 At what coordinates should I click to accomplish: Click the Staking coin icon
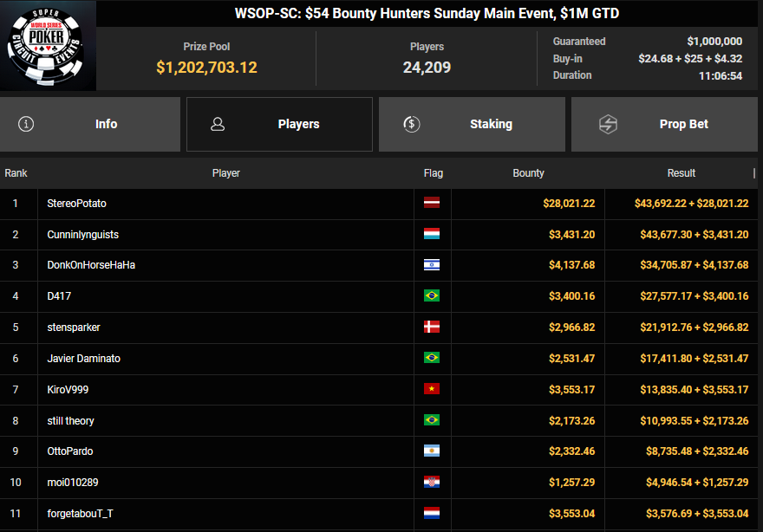click(412, 124)
